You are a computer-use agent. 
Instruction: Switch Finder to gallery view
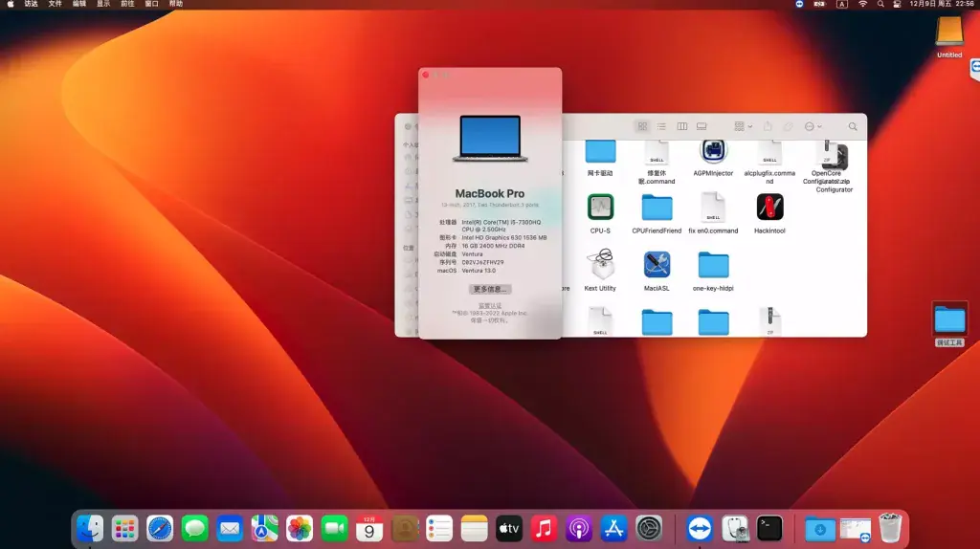(702, 126)
